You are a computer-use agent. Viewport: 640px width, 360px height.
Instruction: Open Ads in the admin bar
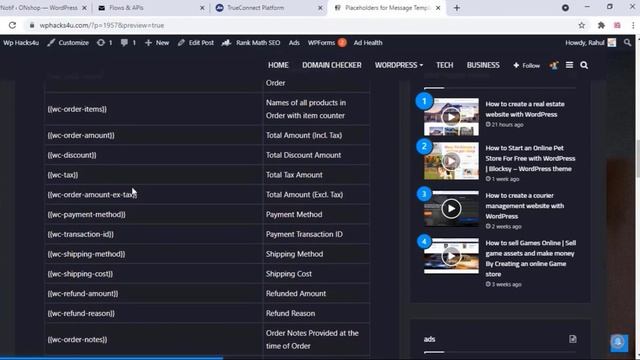pyautogui.click(x=294, y=42)
